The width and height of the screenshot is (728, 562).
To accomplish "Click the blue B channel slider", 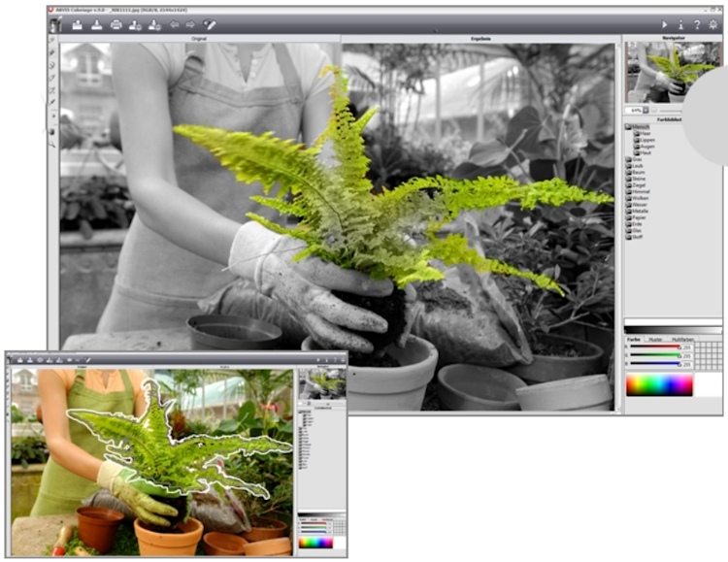I will point(655,364).
